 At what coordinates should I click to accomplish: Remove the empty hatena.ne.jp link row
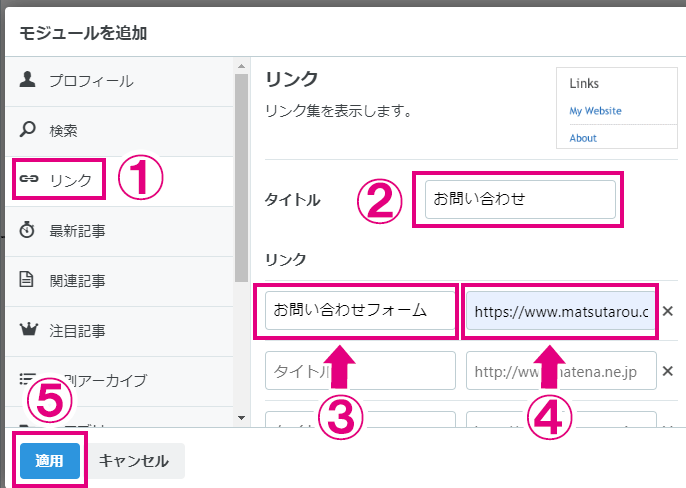click(x=668, y=371)
